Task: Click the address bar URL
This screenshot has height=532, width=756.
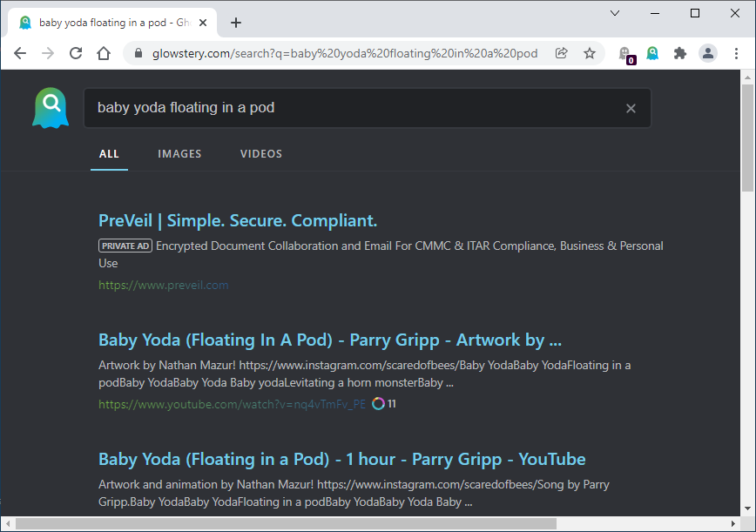Action: click(345, 53)
